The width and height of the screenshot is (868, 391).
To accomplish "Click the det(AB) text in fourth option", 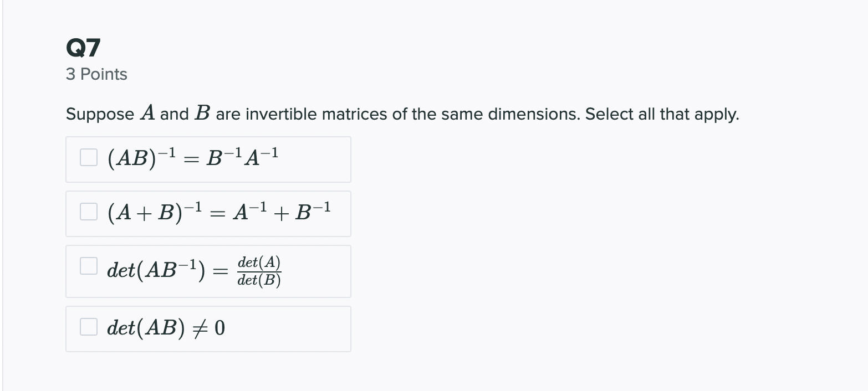I will click(145, 328).
